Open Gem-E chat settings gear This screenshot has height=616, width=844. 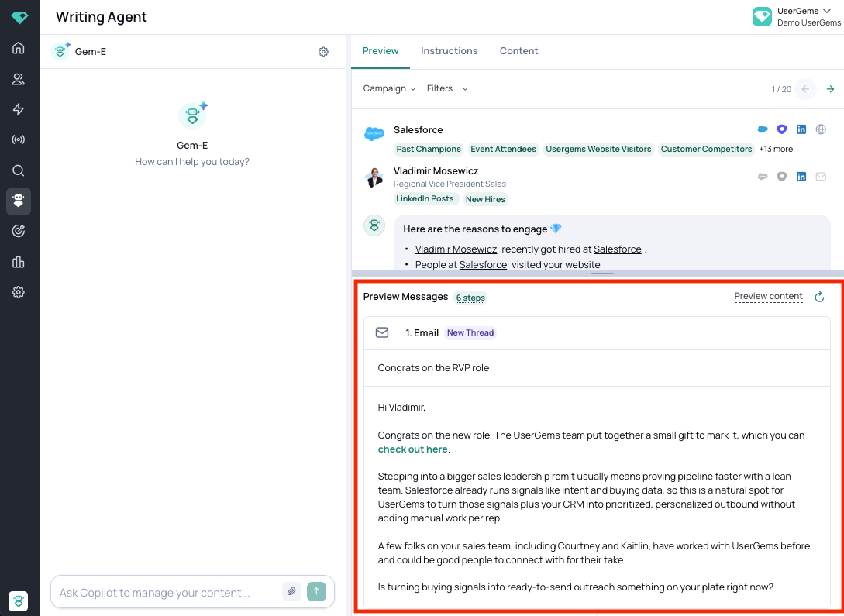point(323,52)
